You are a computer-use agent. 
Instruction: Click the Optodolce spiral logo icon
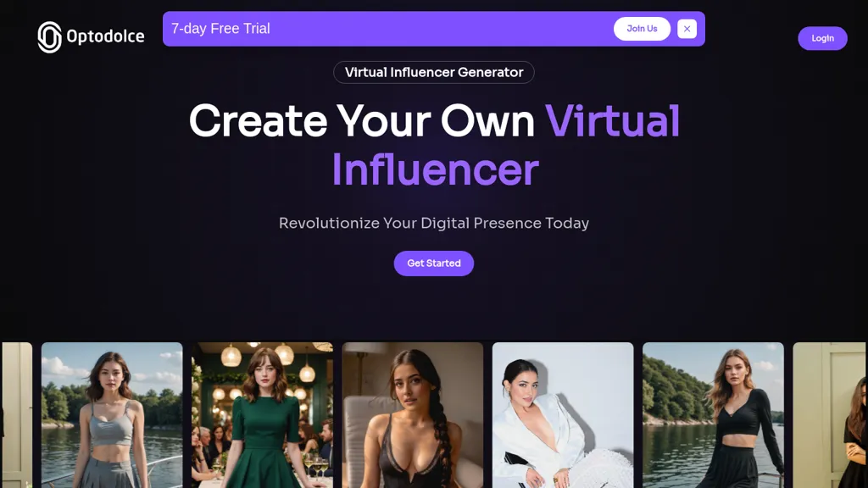point(49,37)
